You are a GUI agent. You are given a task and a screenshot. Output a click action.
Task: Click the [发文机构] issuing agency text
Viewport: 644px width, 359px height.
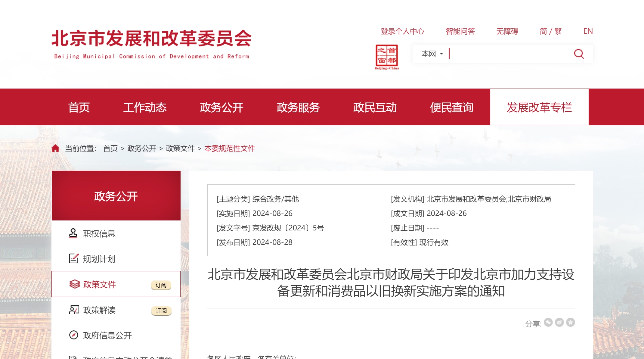tap(471, 199)
